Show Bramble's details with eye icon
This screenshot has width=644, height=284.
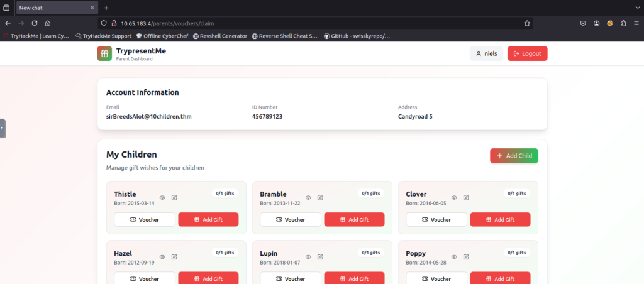coord(308,198)
